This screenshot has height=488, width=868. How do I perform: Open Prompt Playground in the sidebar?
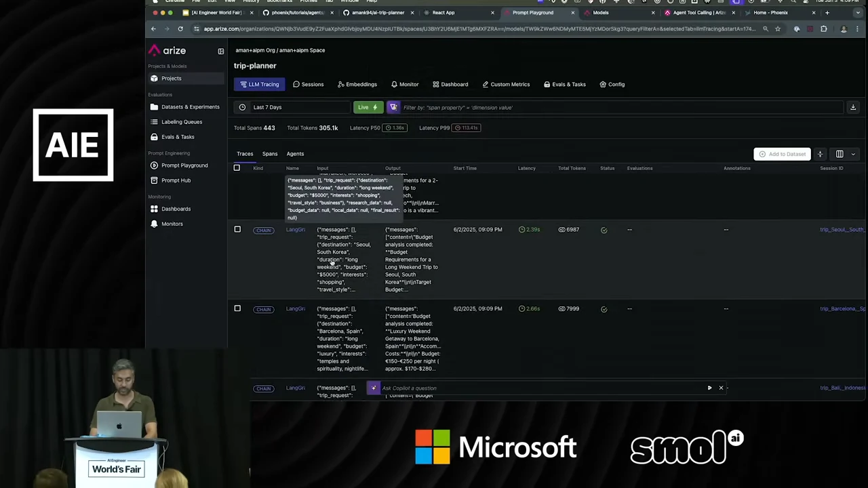186,165
